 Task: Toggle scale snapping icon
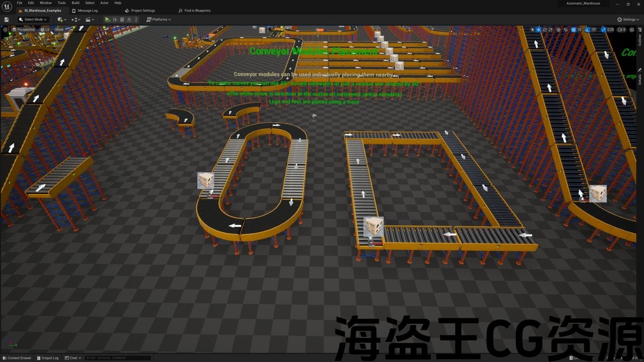tap(603, 30)
